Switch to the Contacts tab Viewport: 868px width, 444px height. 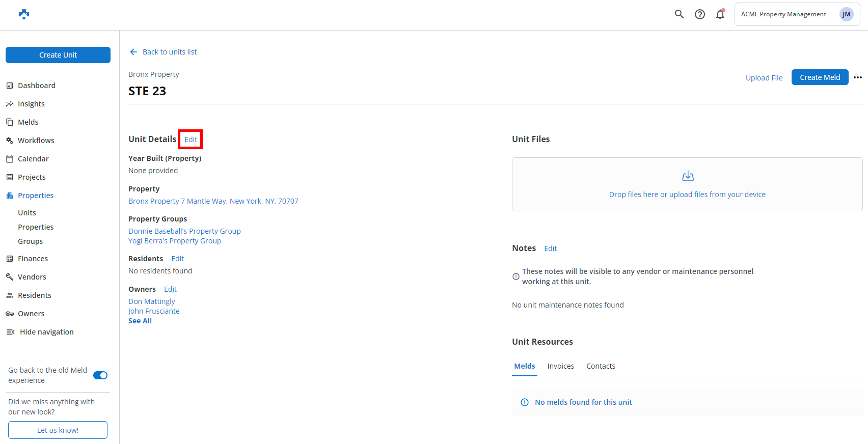pyautogui.click(x=601, y=366)
